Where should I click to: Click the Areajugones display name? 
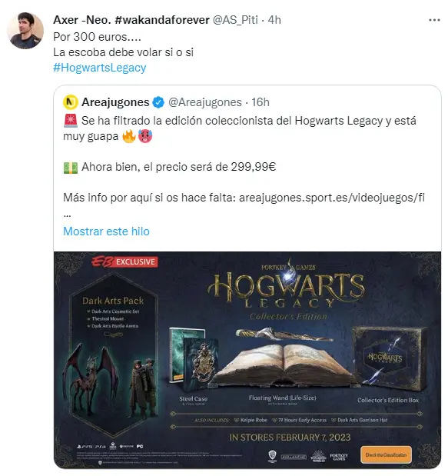115,102
